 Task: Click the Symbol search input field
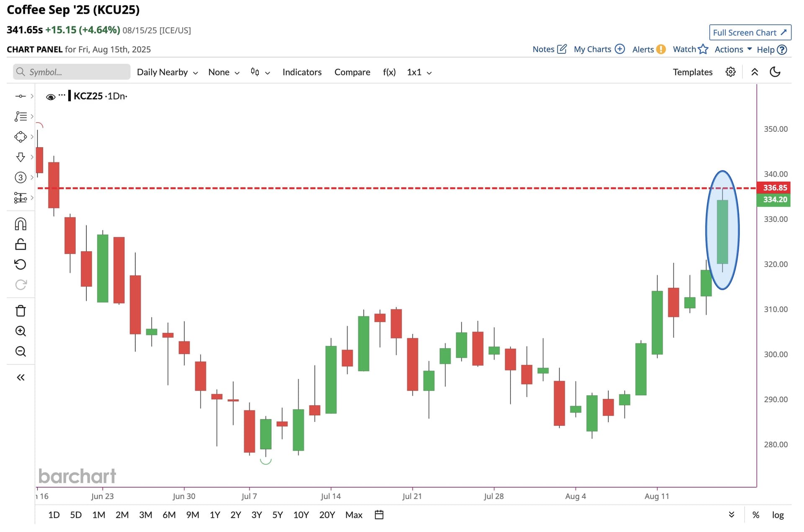pos(75,72)
